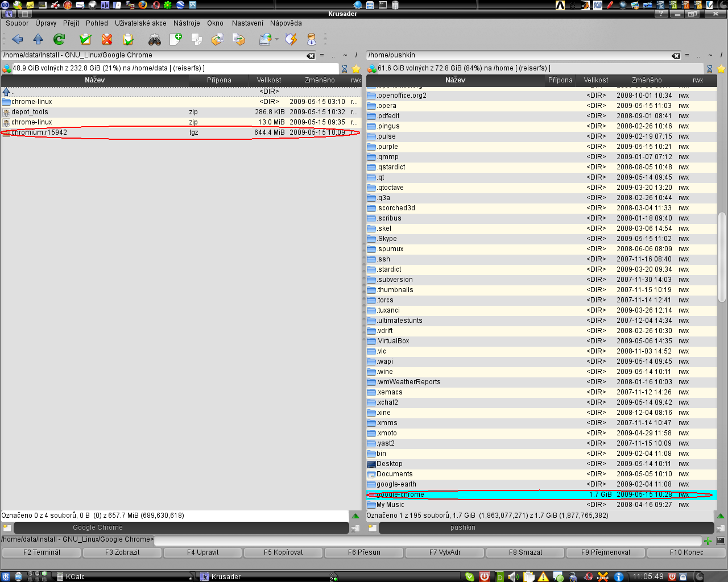Open KDE start menu in taskbar
This screenshot has width=728, height=582.
pos(6,576)
